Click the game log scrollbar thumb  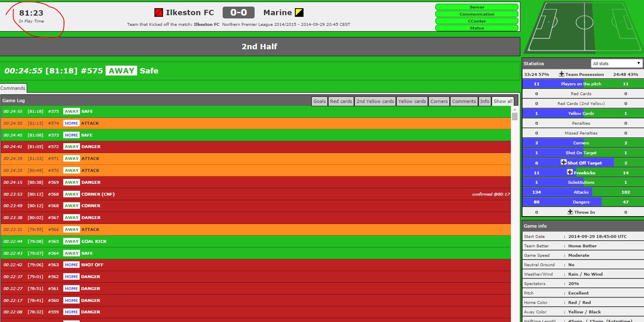tap(515, 116)
